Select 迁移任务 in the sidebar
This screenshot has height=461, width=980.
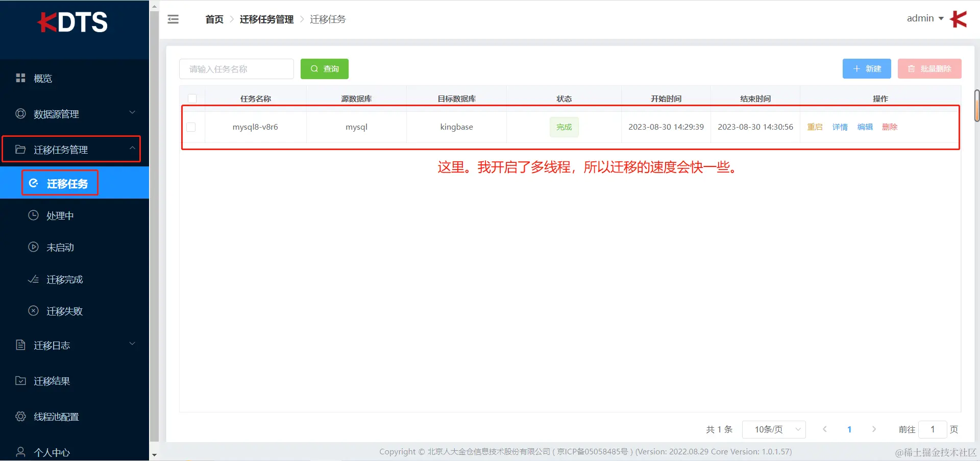point(75,183)
